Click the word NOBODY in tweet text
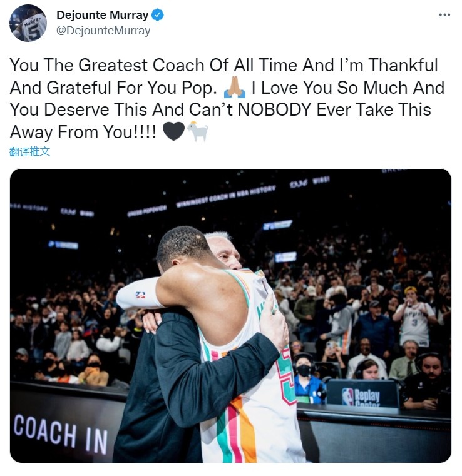This screenshot has width=462, height=476. pos(274,109)
